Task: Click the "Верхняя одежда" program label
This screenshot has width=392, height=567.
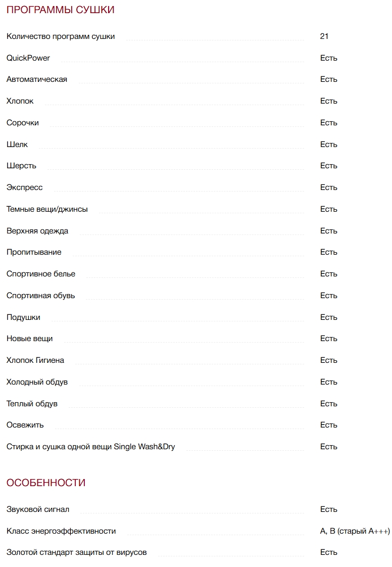Action: (37, 231)
